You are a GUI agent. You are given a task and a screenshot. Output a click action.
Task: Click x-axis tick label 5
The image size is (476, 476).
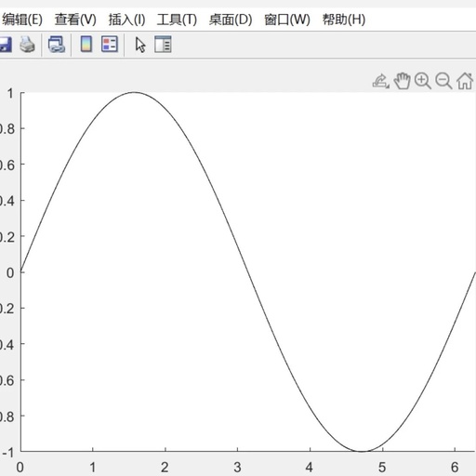382,467
